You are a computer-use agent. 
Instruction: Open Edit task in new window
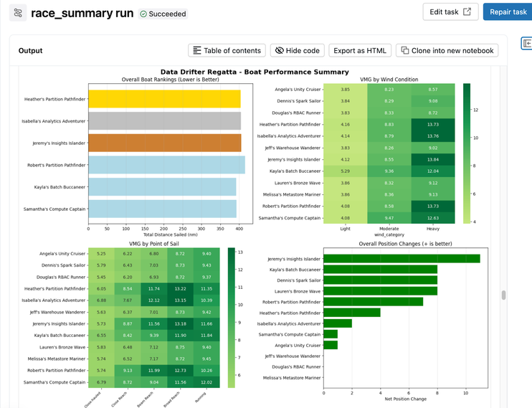point(450,12)
